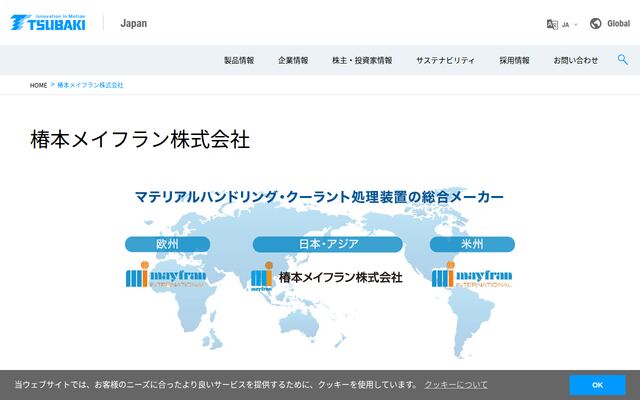This screenshot has width=640, height=400.
Task: Open the サステナビリティ menu
Action: (445, 60)
